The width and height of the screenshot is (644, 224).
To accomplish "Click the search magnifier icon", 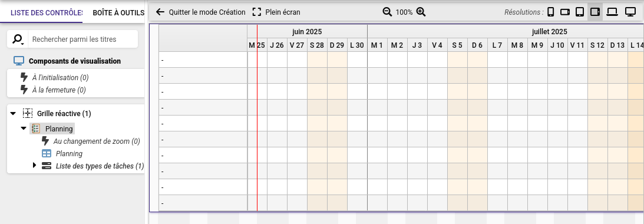I will [x=18, y=39].
